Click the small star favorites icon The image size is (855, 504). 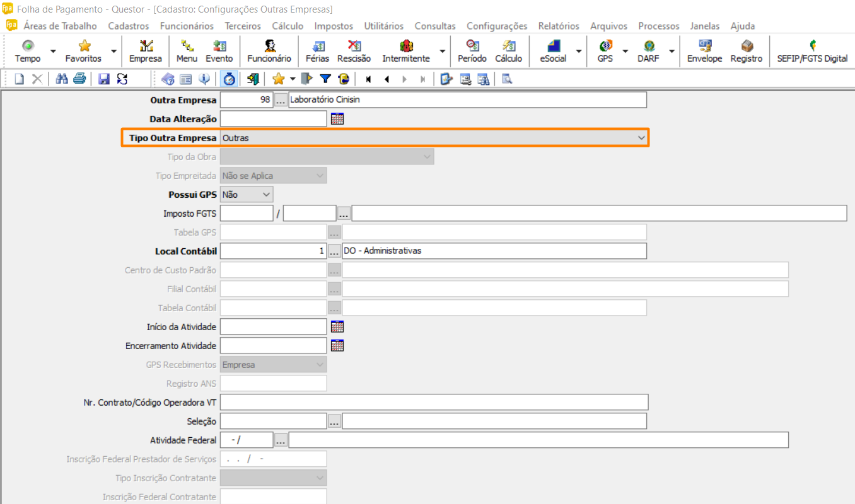click(278, 79)
